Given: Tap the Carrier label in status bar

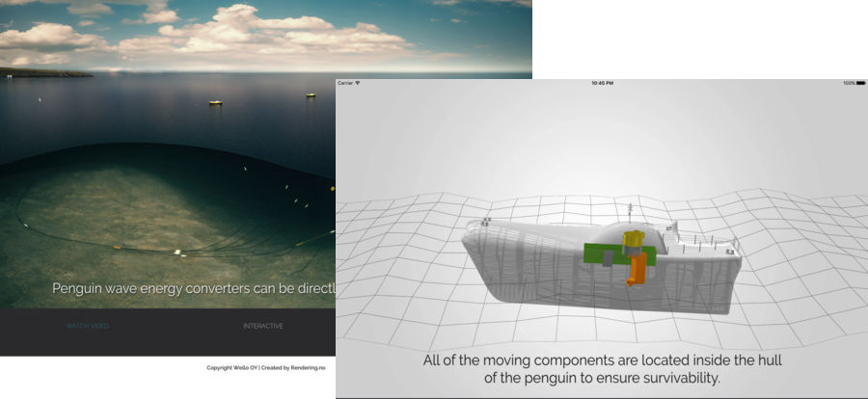Looking at the screenshot, I should (x=345, y=83).
